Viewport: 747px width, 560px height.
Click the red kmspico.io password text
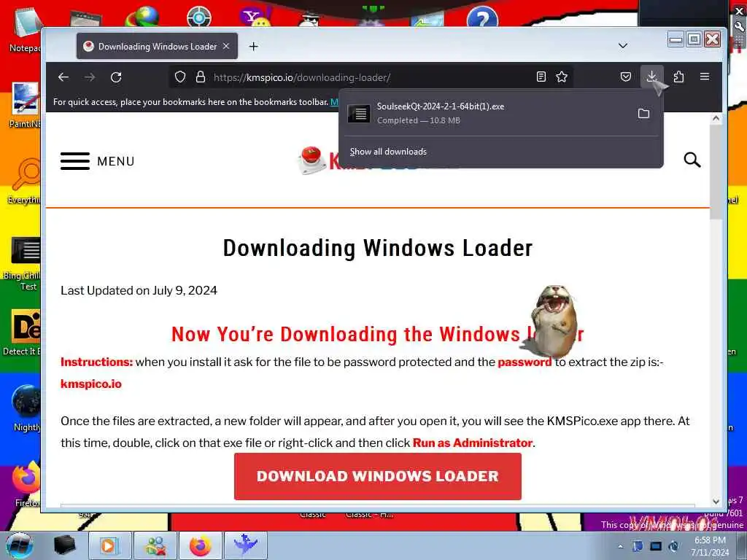(x=91, y=384)
